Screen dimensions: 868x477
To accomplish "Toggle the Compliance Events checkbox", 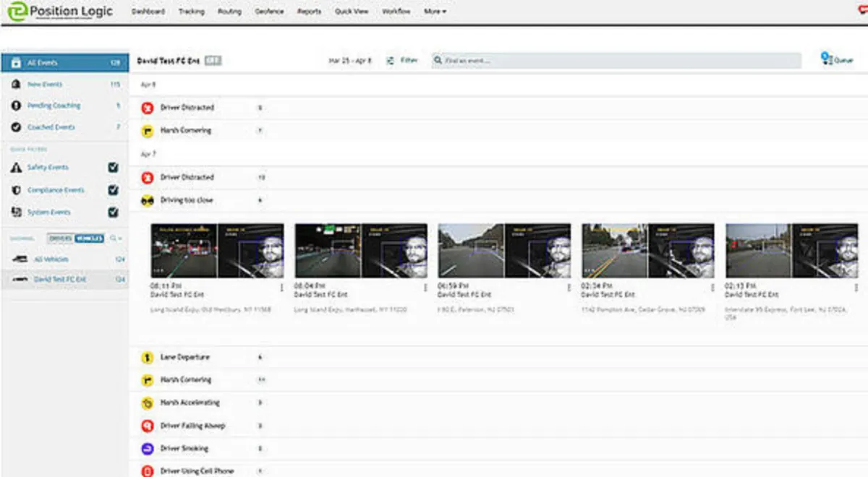I will [113, 190].
